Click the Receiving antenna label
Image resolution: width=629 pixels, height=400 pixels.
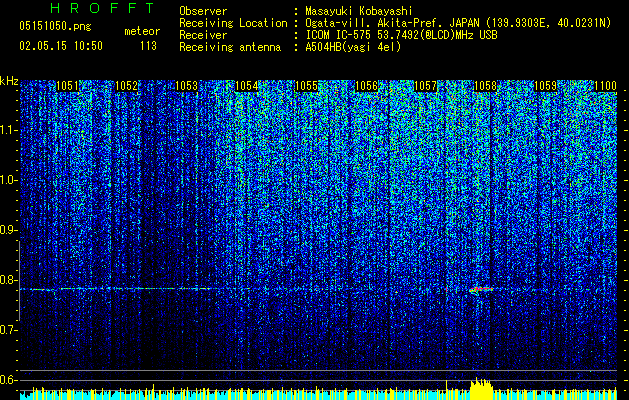(x=230, y=47)
